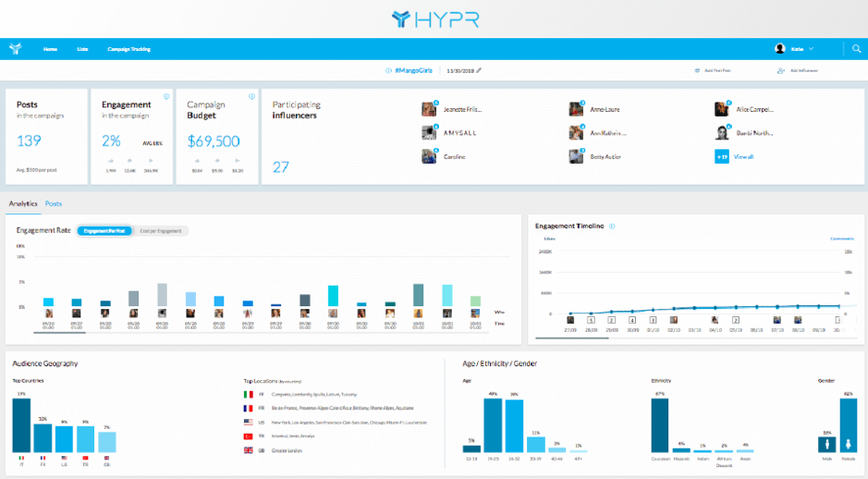Image resolution: width=868 pixels, height=479 pixels.
Task: Click the info icon on Campaign Budget card
Action: 251,96
